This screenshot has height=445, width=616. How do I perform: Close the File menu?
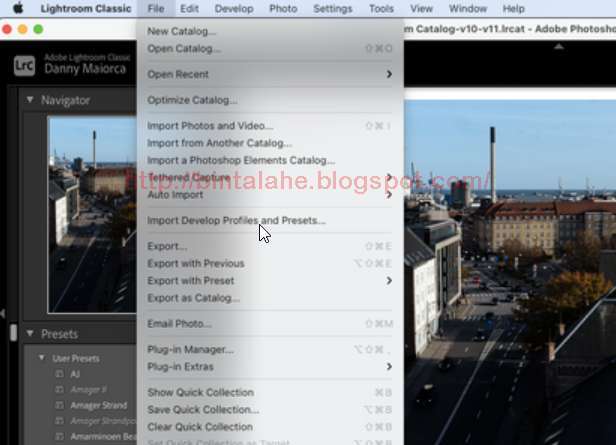pos(156,8)
